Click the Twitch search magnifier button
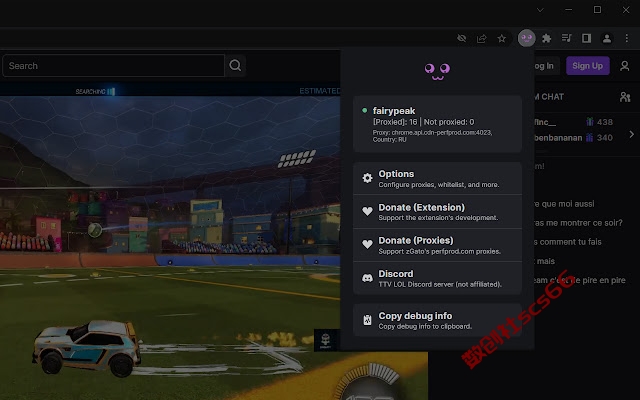 (235, 65)
